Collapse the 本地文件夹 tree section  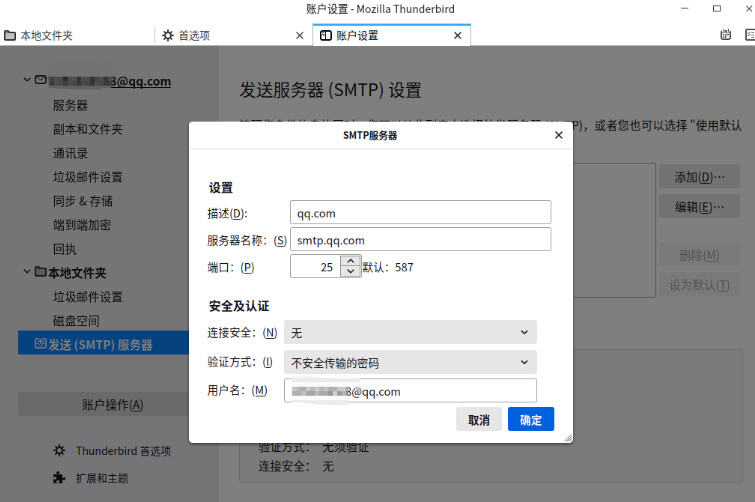coord(27,272)
